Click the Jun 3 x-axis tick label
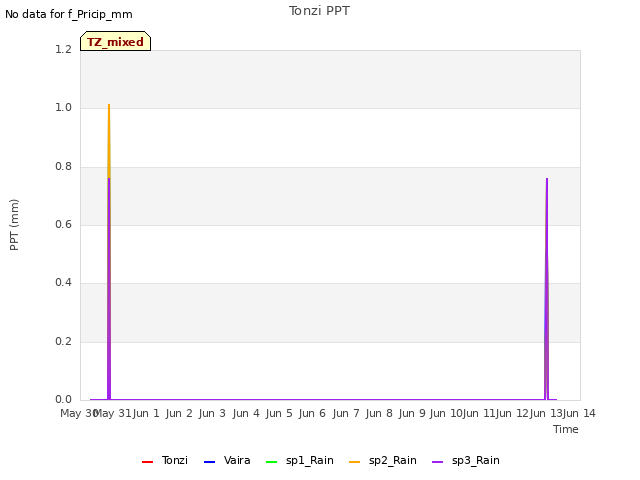This screenshot has width=640, height=480. click(x=212, y=413)
